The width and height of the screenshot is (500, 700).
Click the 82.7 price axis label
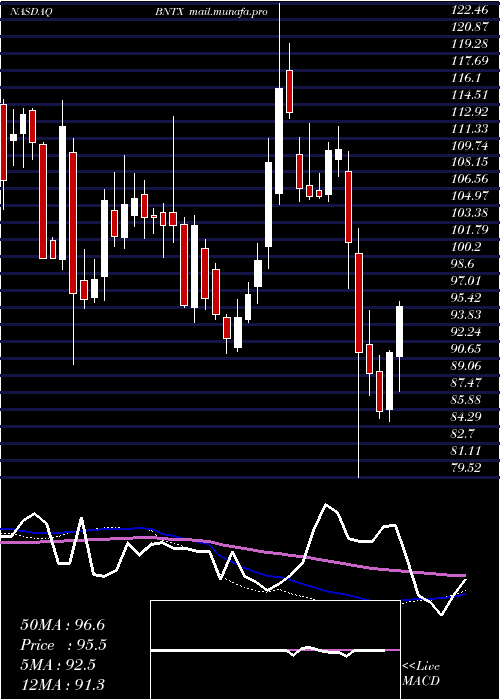click(462, 433)
